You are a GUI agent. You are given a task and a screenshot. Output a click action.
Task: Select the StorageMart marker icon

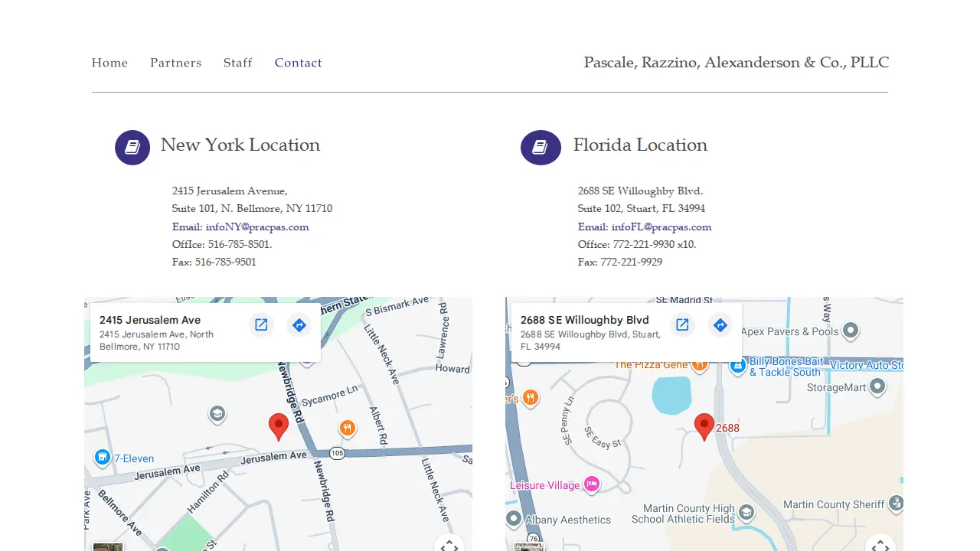point(877,387)
